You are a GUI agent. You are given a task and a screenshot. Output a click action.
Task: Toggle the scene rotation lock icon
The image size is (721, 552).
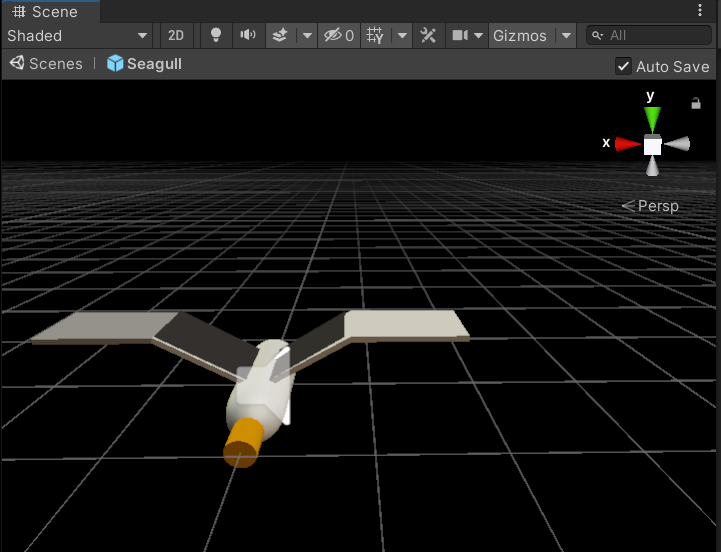click(x=696, y=104)
